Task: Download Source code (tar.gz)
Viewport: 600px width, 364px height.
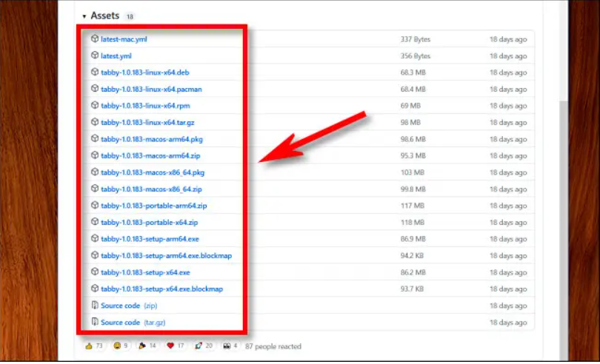Action: (133, 323)
